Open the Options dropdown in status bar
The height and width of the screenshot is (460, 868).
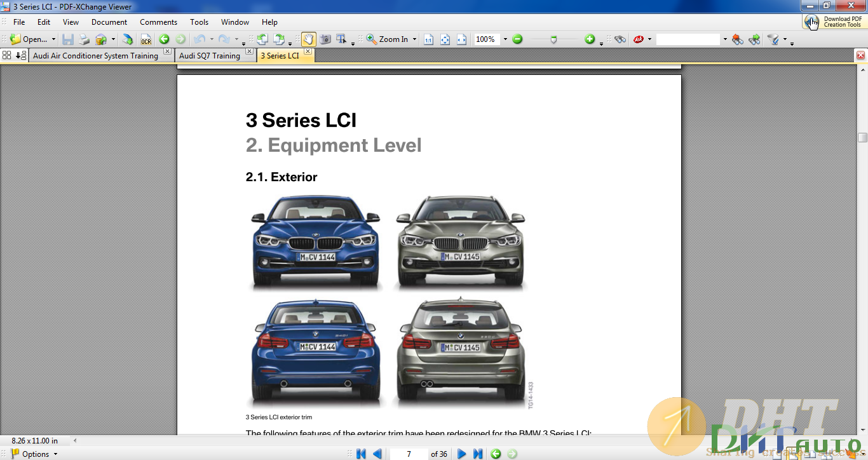tap(34, 454)
